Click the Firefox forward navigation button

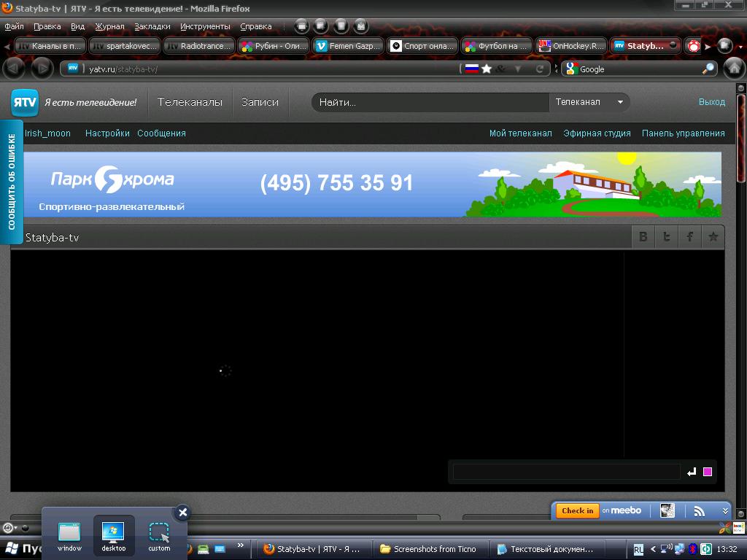(x=42, y=69)
